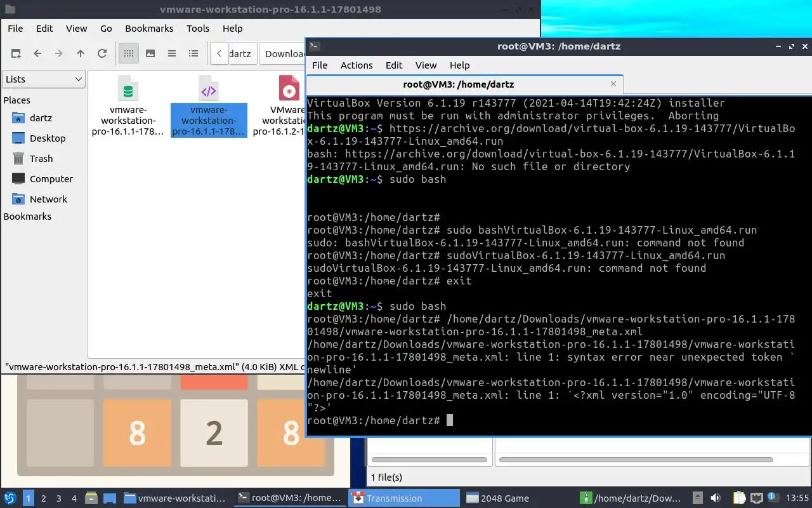The height and width of the screenshot is (508, 812).
Task: Click right horizontal scrollbar behind terminal
Action: [636, 459]
